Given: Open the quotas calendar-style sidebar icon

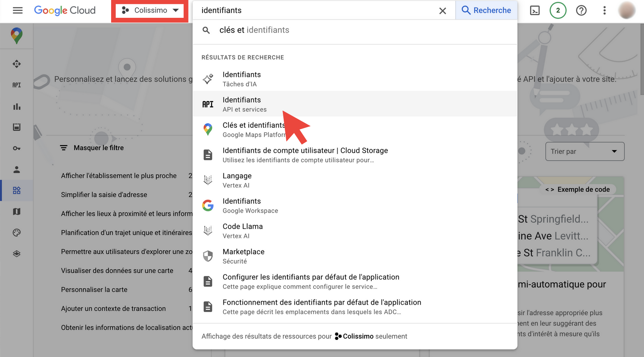Looking at the screenshot, I should click(17, 127).
